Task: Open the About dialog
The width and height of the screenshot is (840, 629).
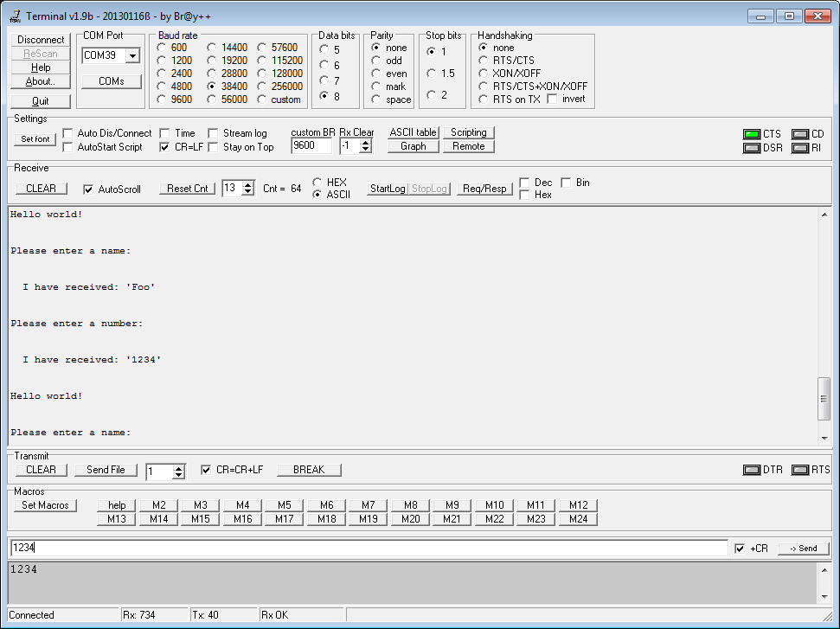Action: 41,81
